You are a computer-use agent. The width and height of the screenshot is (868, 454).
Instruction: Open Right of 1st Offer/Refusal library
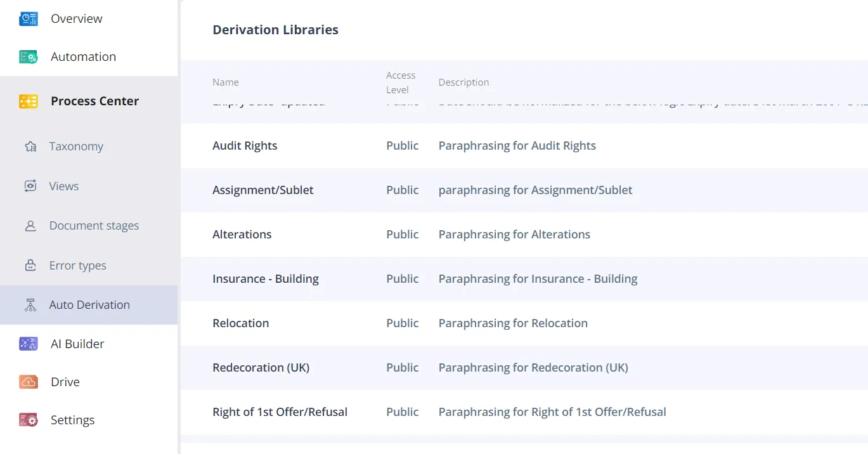(x=280, y=412)
